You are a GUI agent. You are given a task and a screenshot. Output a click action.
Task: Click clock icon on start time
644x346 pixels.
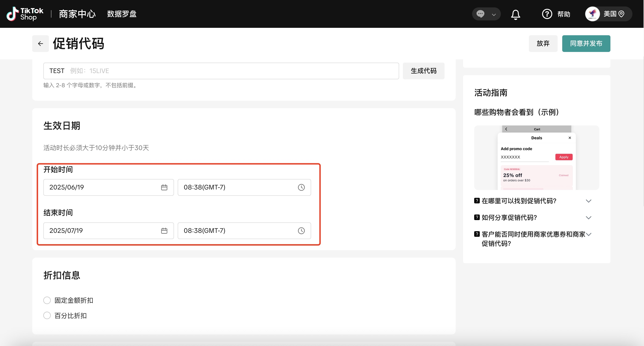301,187
